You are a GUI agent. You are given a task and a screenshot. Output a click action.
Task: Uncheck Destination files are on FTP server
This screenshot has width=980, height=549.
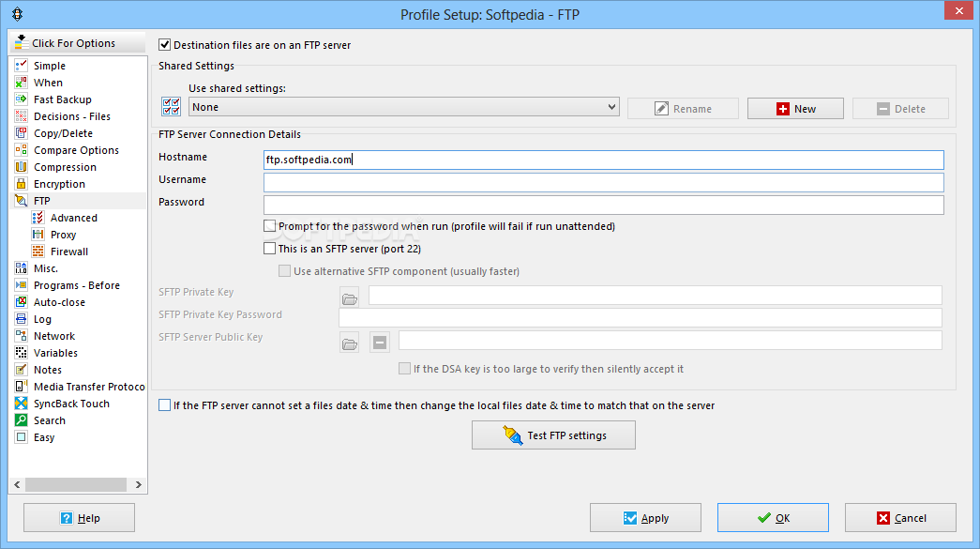164,44
